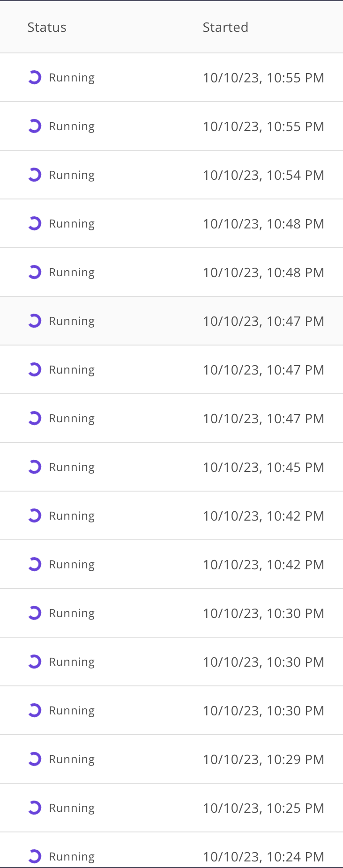The width and height of the screenshot is (343, 868).
Task: Select the Running label in the 10:29 PM row
Action: click(x=72, y=759)
